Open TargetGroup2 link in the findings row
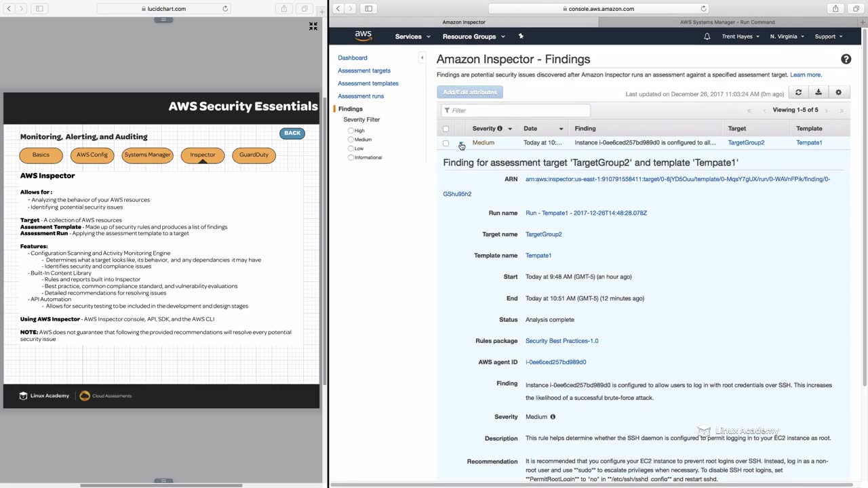The image size is (868, 488). pyautogui.click(x=746, y=143)
